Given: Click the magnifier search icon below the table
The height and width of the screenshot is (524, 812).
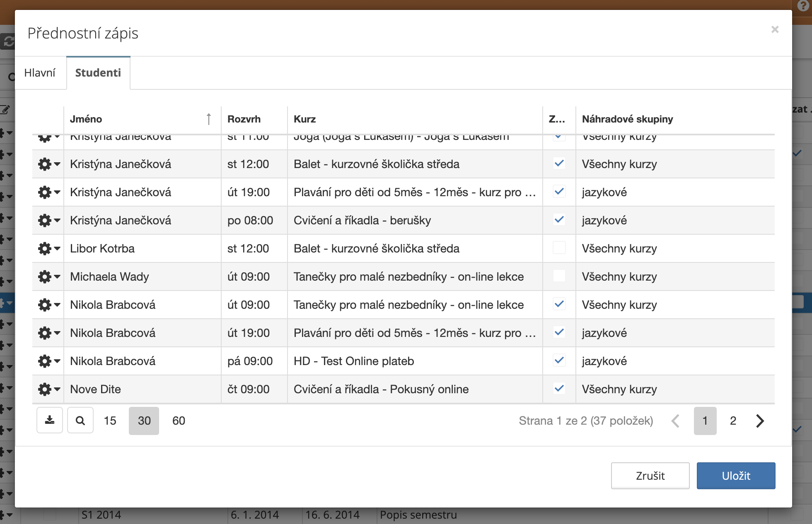Looking at the screenshot, I should coord(80,421).
